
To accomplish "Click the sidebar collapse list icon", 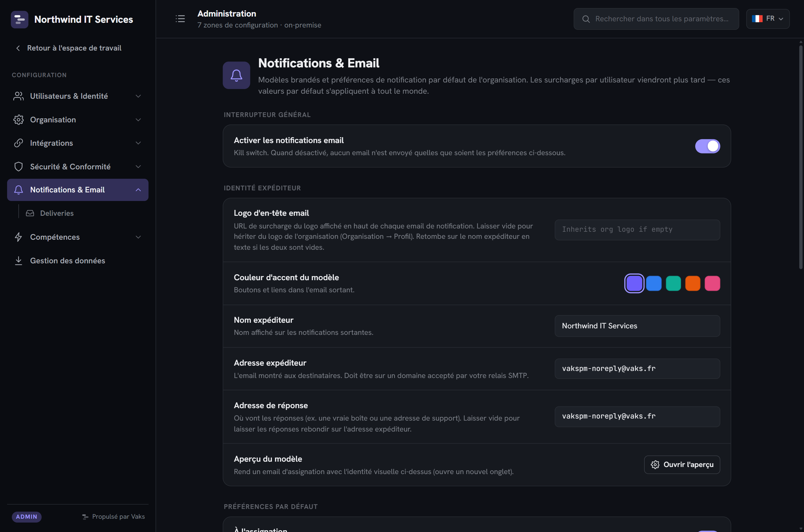I will click(180, 19).
